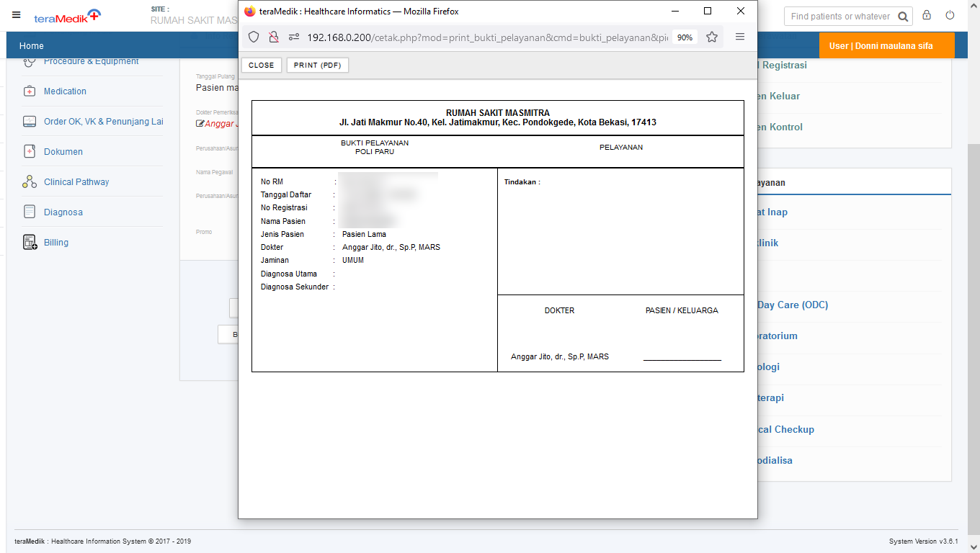Screen dimensions: 980x553
Task: Click the site permissions icon in address bar
Action: click(293, 37)
